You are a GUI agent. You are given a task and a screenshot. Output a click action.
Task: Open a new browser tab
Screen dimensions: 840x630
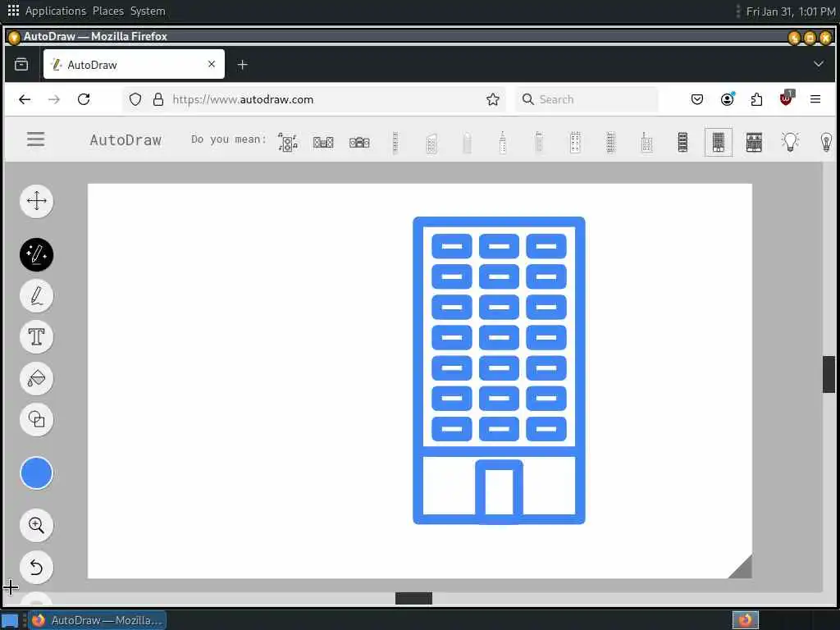pyautogui.click(x=242, y=65)
